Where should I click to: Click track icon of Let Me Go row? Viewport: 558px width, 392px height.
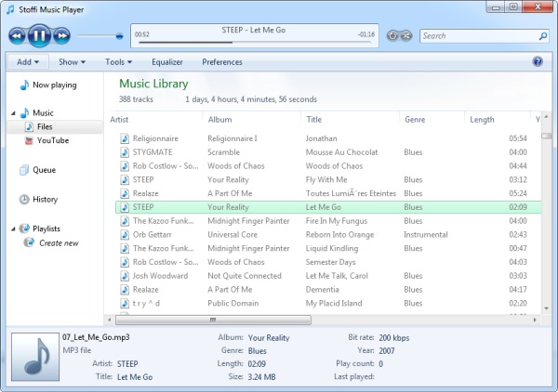click(x=125, y=207)
